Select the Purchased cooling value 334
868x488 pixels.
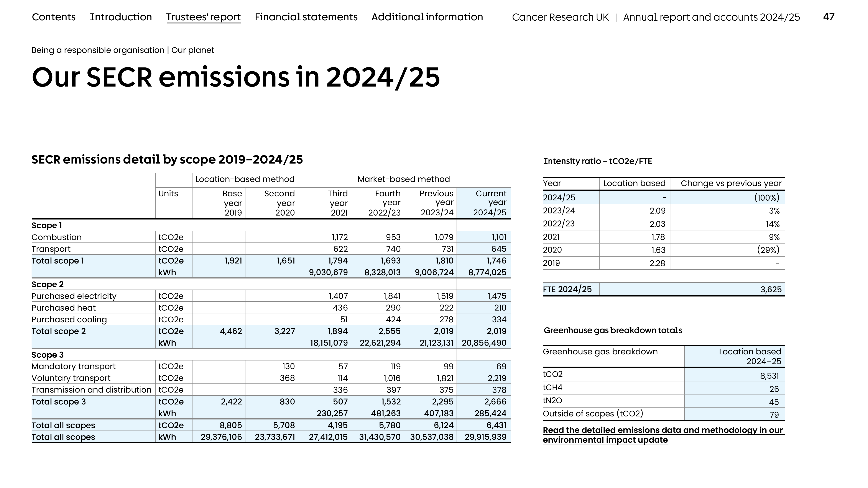click(x=499, y=319)
